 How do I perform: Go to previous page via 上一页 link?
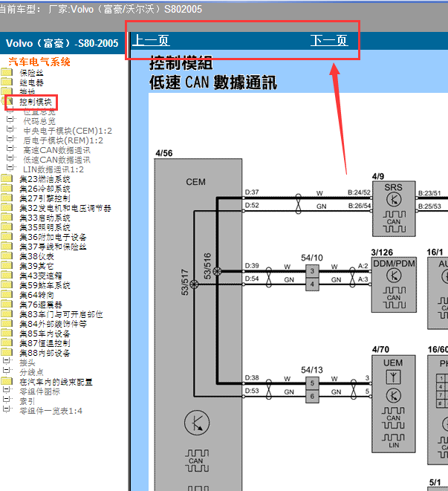coord(151,40)
